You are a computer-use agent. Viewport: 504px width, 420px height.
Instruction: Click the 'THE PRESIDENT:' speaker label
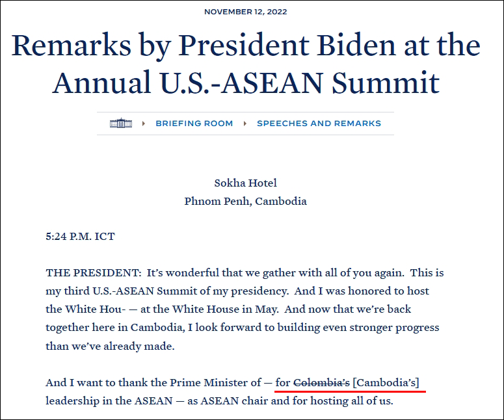click(x=94, y=273)
